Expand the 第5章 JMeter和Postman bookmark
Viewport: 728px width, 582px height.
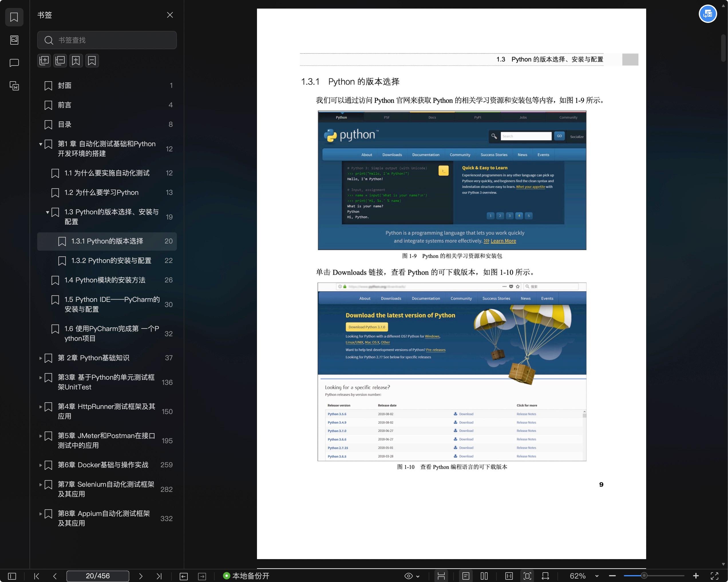pyautogui.click(x=41, y=436)
